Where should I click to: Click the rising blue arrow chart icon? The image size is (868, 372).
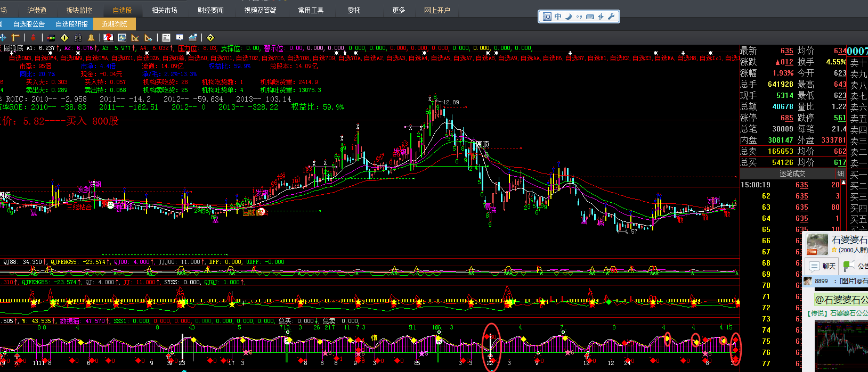pyautogui.click(x=193, y=37)
